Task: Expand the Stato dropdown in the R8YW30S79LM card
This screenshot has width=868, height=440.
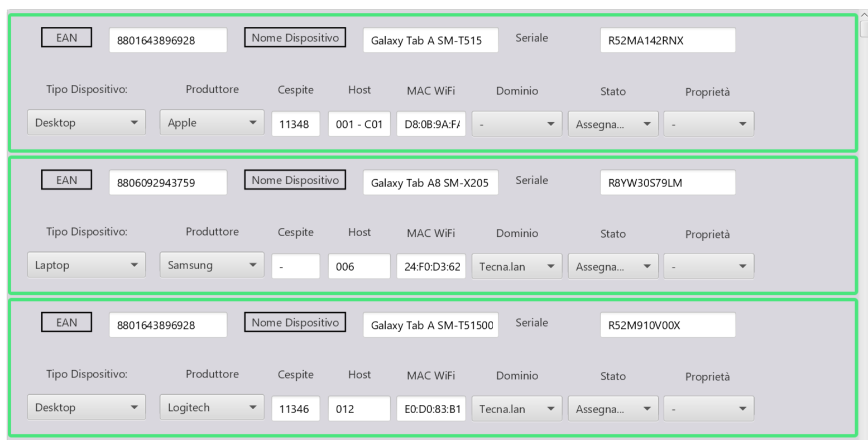Action: (x=613, y=266)
